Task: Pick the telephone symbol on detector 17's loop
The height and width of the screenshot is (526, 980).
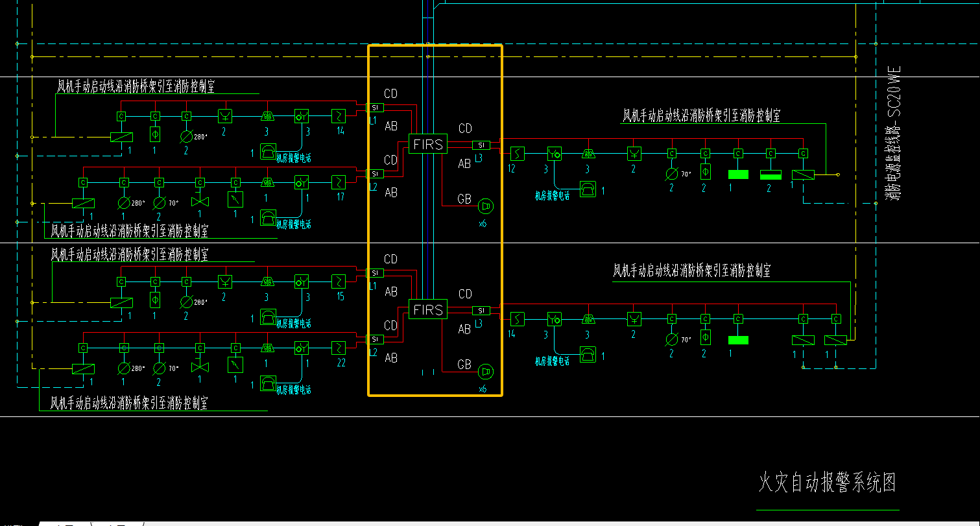Action: click(x=268, y=218)
